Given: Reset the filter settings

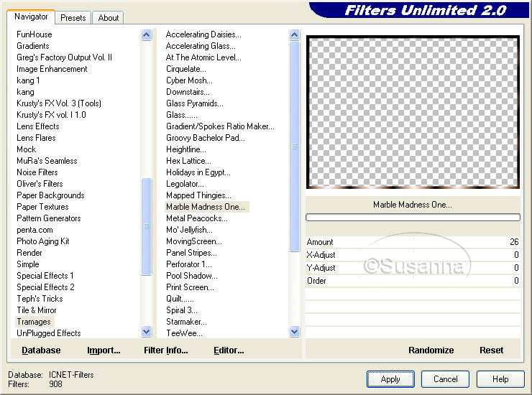Looking at the screenshot, I should [491, 350].
